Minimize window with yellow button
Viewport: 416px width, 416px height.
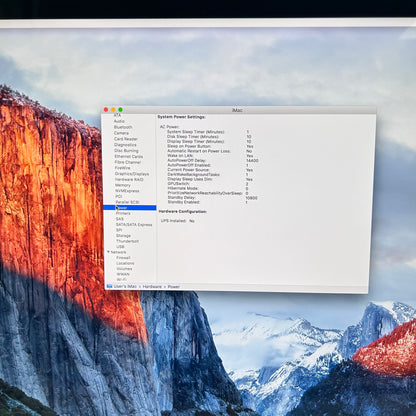[113, 109]
